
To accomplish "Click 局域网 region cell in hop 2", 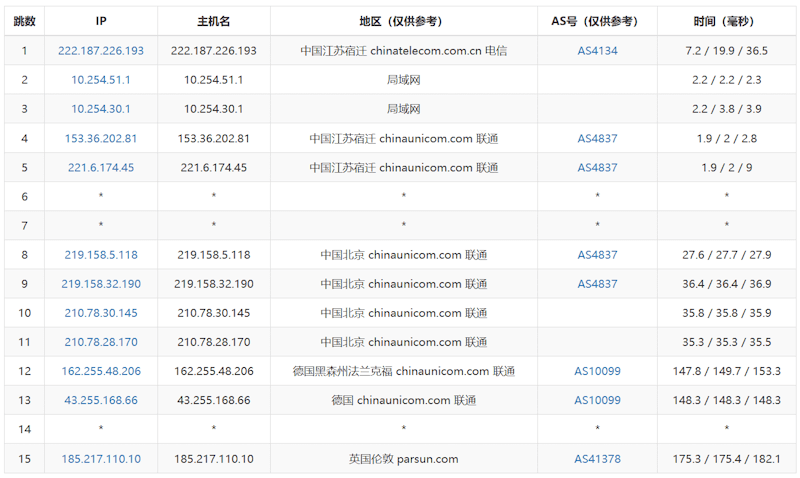I will [x=404, y=80].
